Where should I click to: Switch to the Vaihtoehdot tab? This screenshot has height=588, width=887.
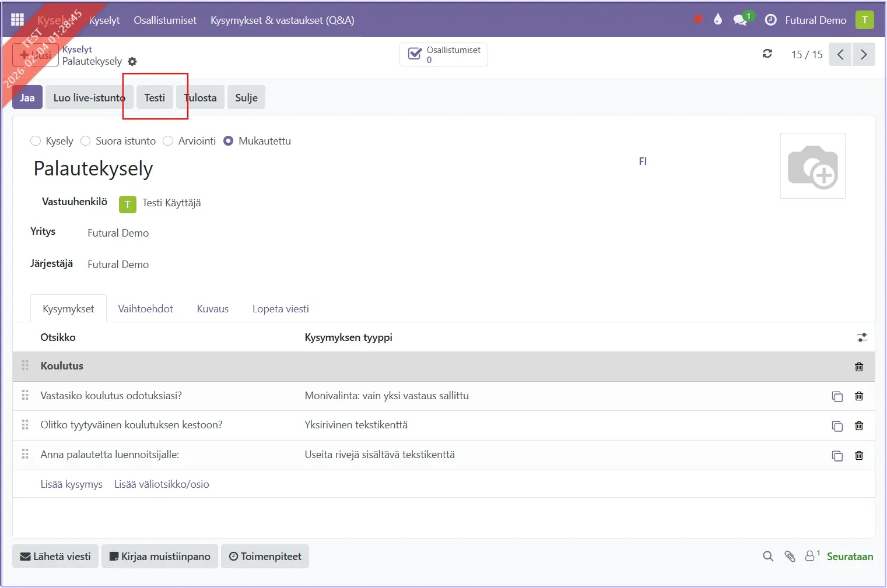point(145,309)
